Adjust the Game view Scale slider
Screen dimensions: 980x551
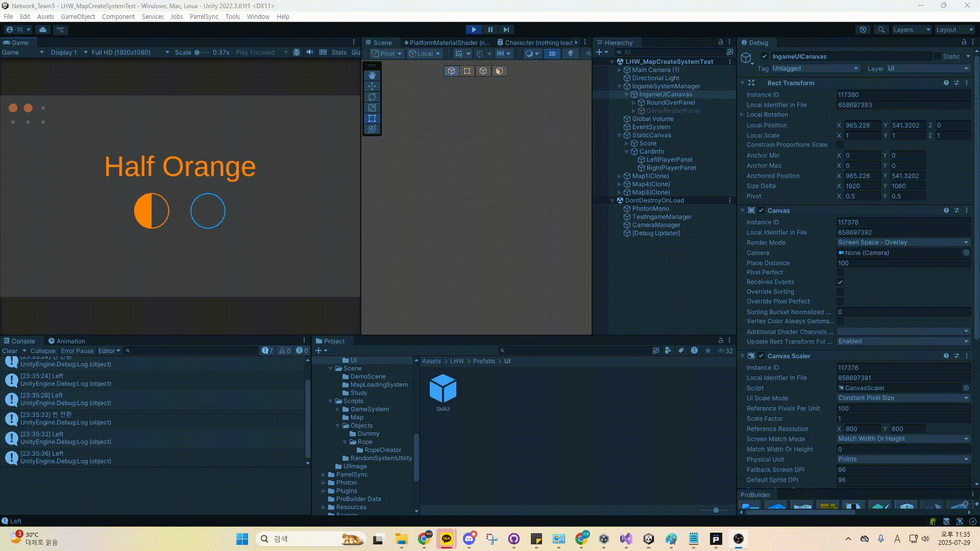[198, 53]
